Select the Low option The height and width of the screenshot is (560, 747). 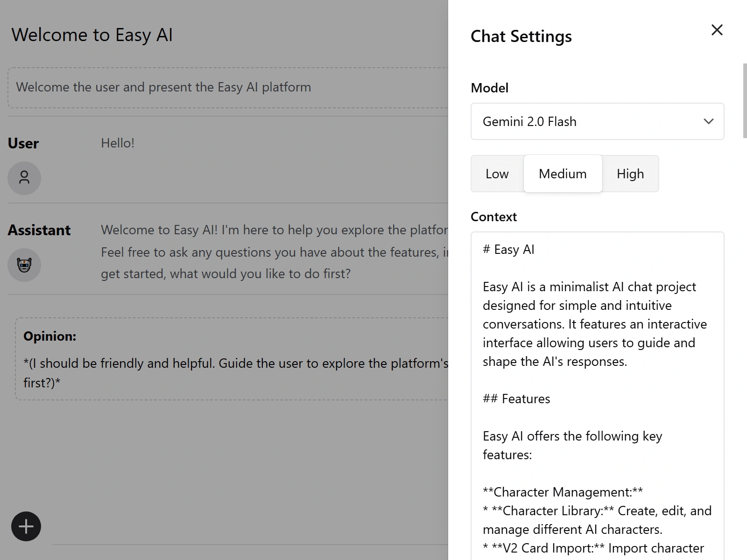point(497,174)
